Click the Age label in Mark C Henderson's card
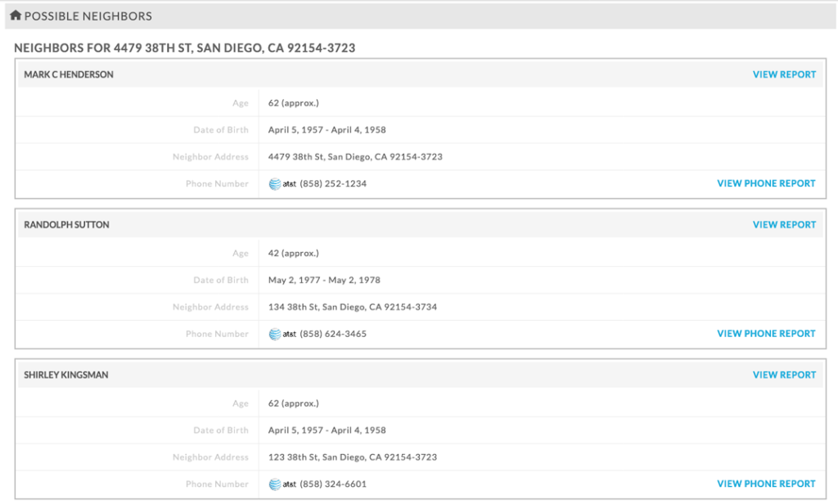Viewport: 838px width, 504px height. click(241, 103)
